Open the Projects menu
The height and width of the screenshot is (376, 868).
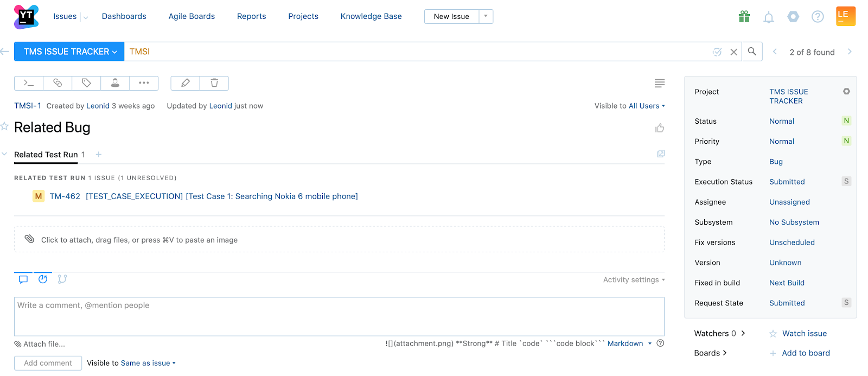(303, 16)
